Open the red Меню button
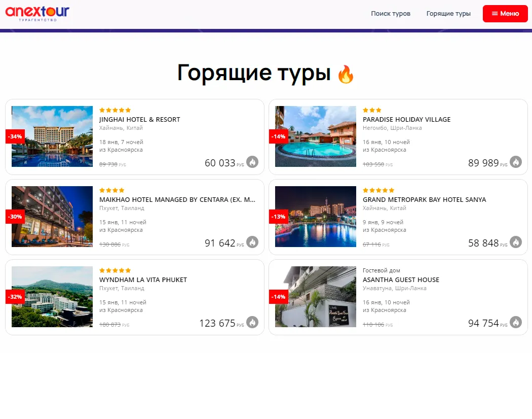Image resolution: width=532 pixels, height=419 pixels. pos(505,14)
